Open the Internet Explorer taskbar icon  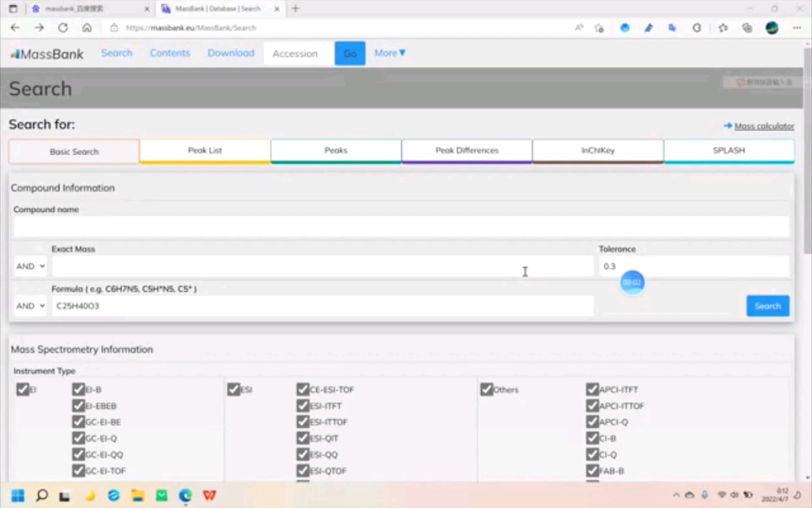(x=114, y=495)
